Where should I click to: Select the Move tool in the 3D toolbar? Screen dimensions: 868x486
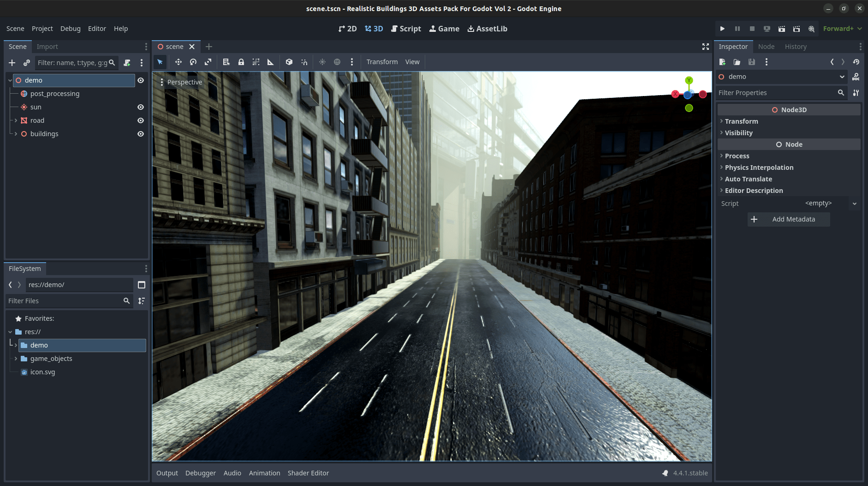[x=178, y=62]
